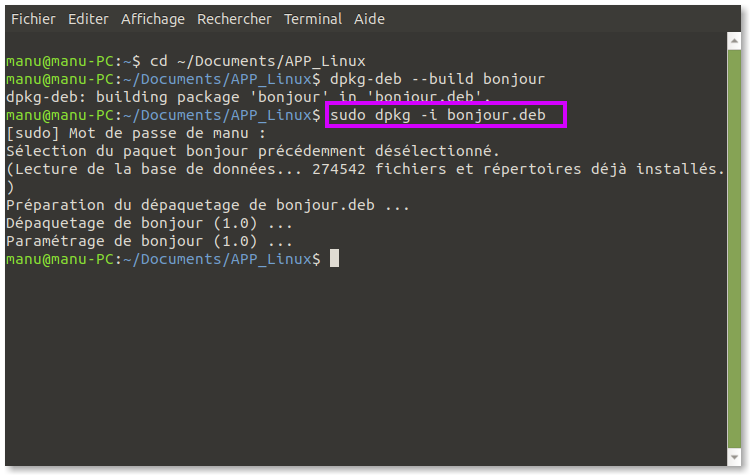Screen dimensions: 750x475
Task: Click the [sudo] Mot de passe line
Action: (136, 133)
